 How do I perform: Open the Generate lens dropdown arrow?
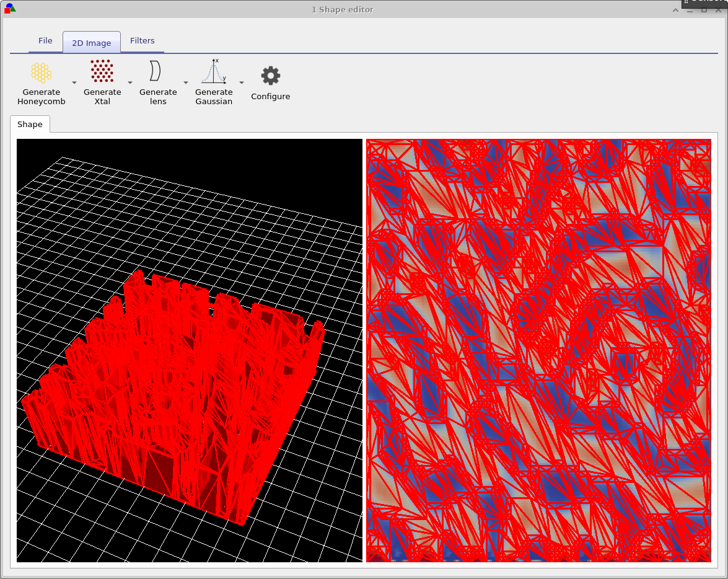(185, 84)
